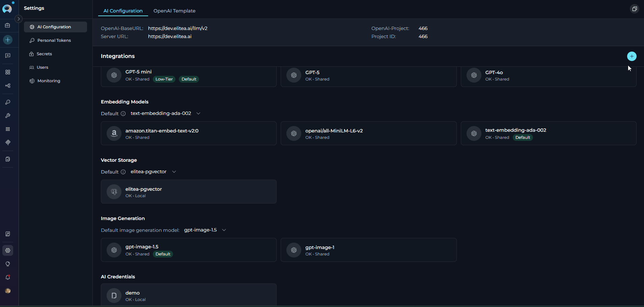Open Monitoring settings page

coord(55,81)
